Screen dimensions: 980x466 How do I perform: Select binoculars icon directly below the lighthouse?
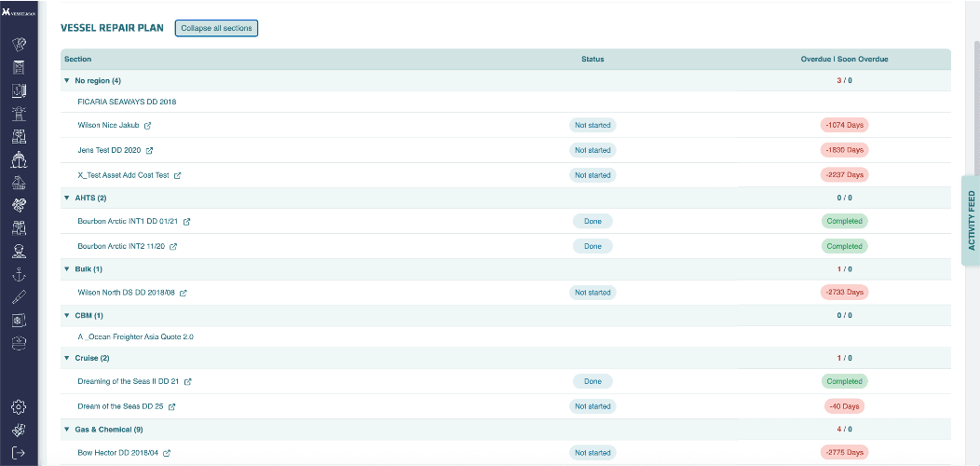tap(19, 136)
